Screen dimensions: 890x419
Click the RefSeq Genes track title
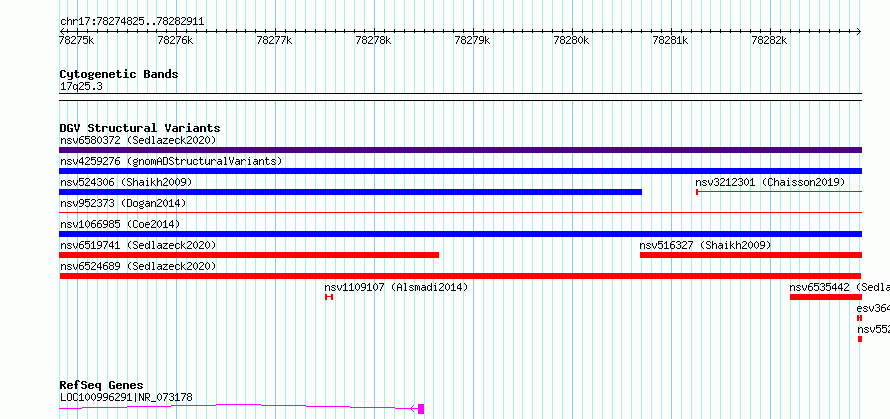click(101, 386)
